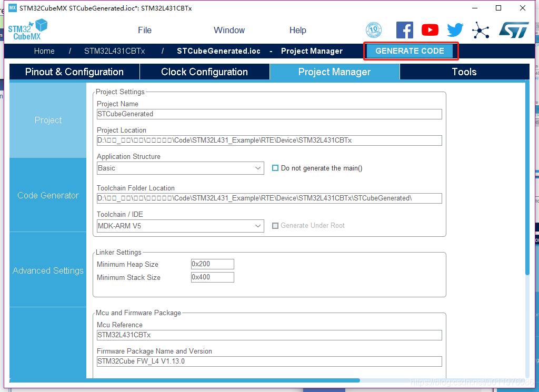
Task: Click GENERATE CODE button
Action: click(x=410, y=51)
